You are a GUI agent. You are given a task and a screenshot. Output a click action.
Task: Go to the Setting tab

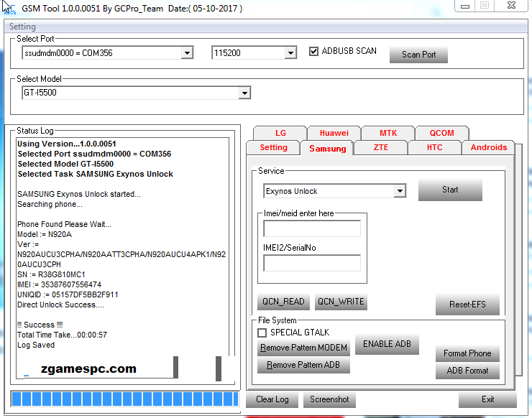click(x=273, y=147)
